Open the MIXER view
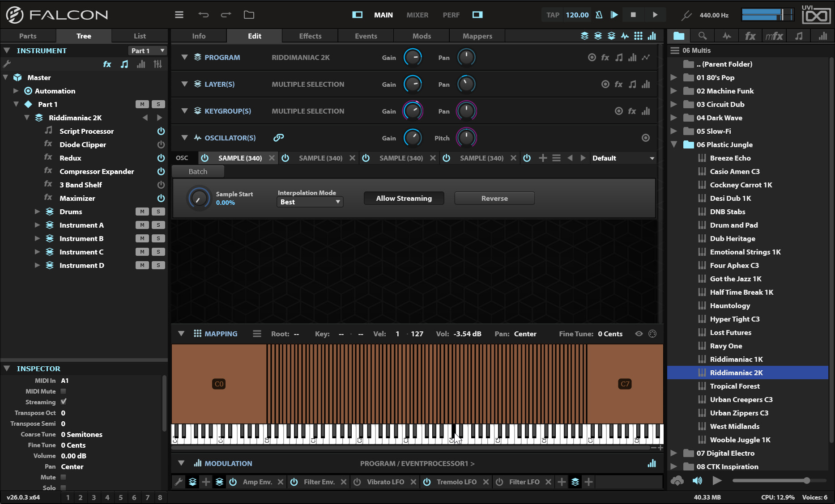Viewport: 835px width, 504px height. pos(417,15)
